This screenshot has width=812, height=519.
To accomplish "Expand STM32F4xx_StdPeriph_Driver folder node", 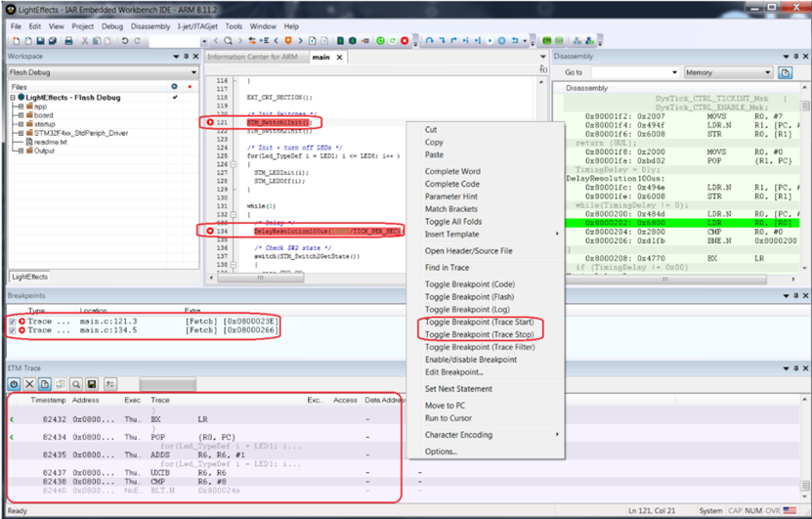I will (x=21, y=133).
